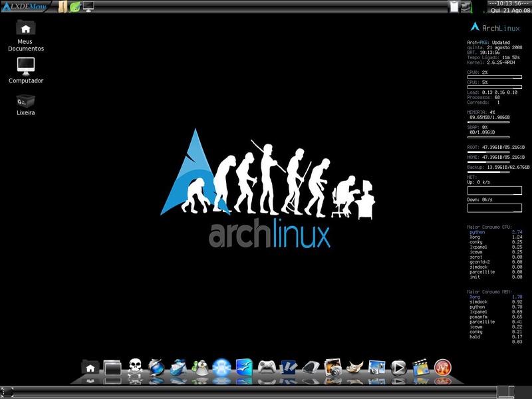532x399 pixels.
Task: Launch the media player play icon
Action: 398,368
